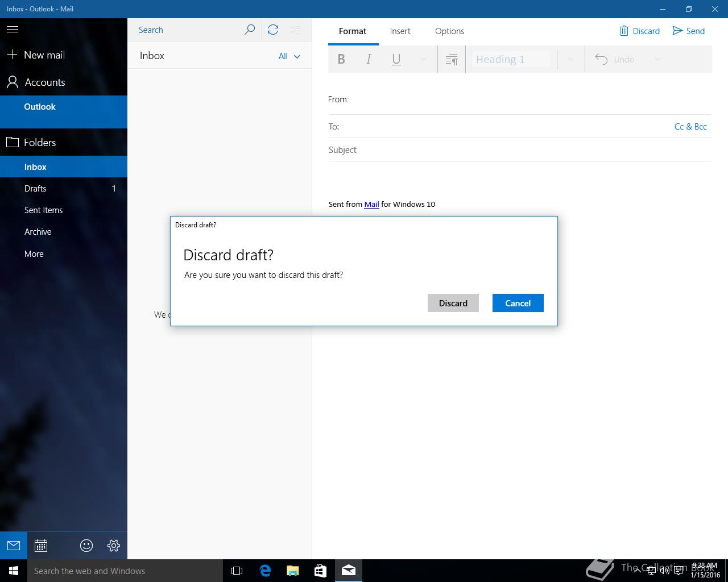The image size is (728, 582).
Task: Toggle Italic formatting
Action: (369, 59)
